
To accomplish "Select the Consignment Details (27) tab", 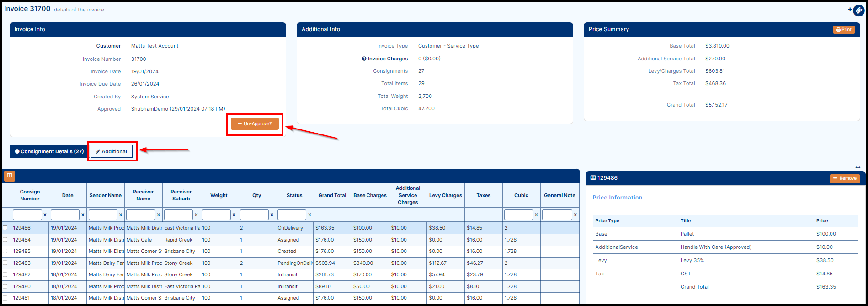I will [x=49, y=151].
